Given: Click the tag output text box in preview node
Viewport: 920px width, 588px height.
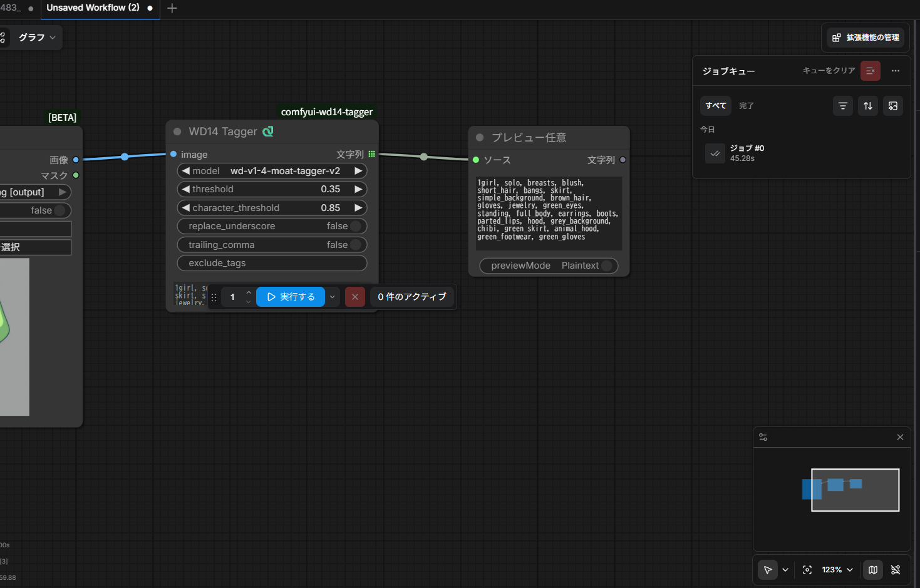Looking at the screenshot, I should (x=549, y=214).
